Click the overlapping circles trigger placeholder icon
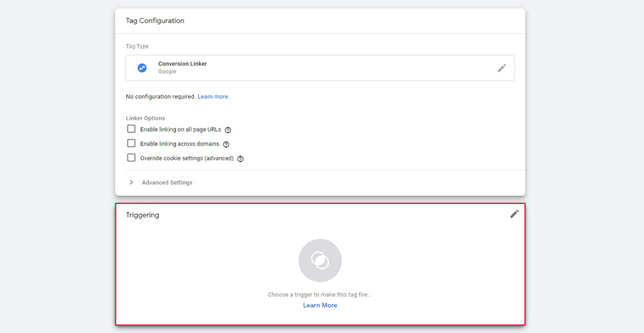 click(x=320, y=261)
